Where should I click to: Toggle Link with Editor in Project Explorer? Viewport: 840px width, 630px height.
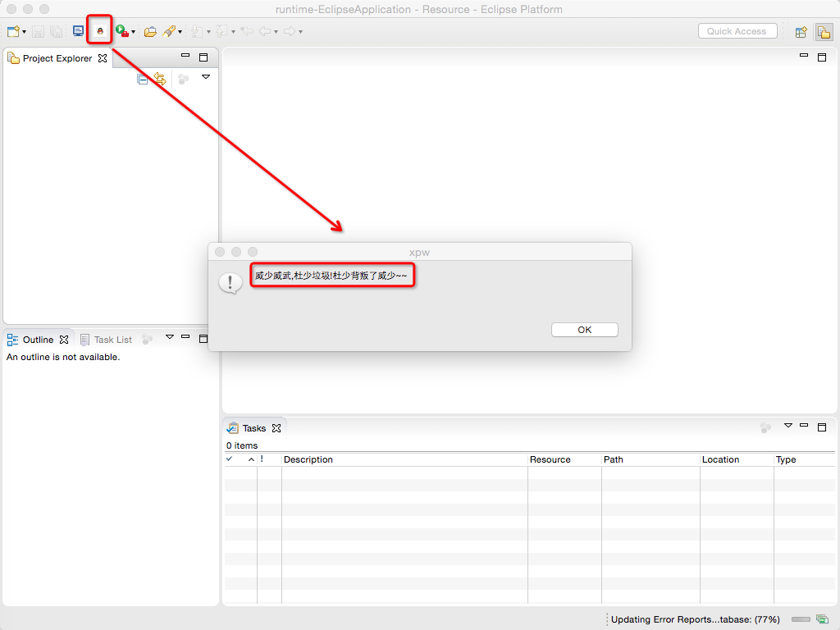tap(160, 79)
